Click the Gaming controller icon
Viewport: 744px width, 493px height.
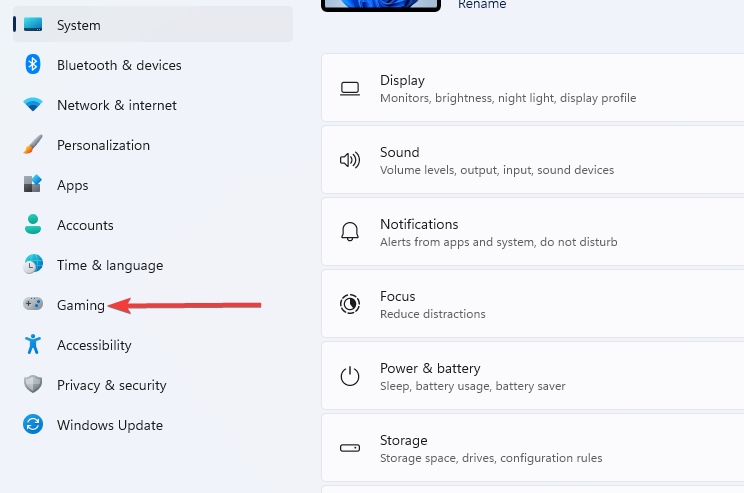click(33, 304)
